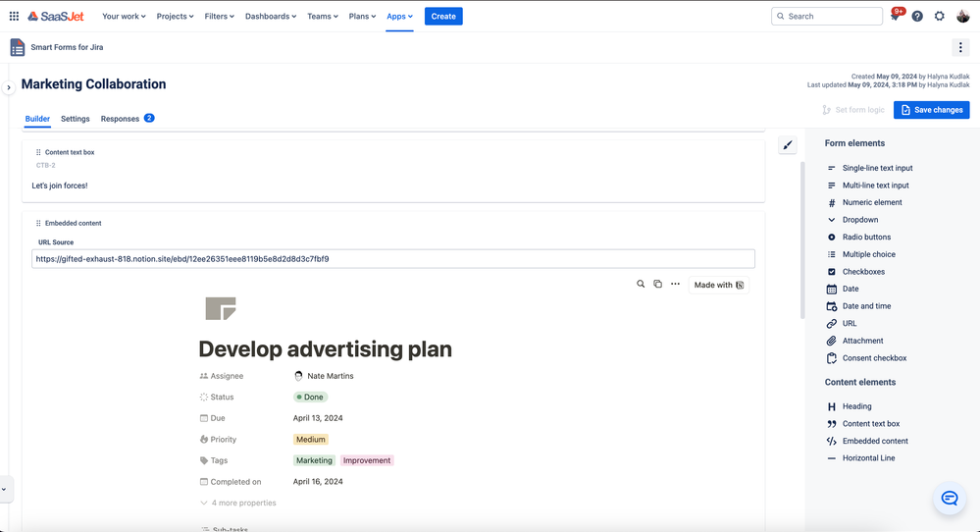Screen dimensions: 980x532
Task: Click the Create button
Action: pos(443,17)
